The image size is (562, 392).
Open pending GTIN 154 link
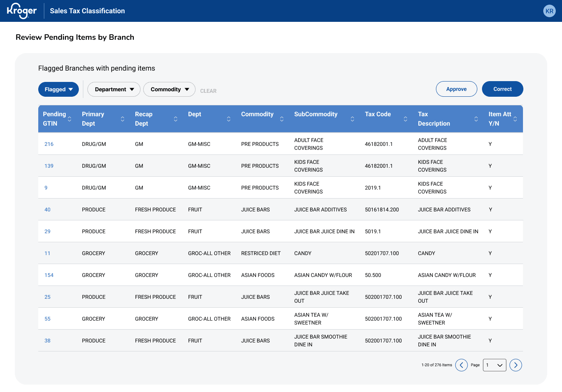[49, 275]
